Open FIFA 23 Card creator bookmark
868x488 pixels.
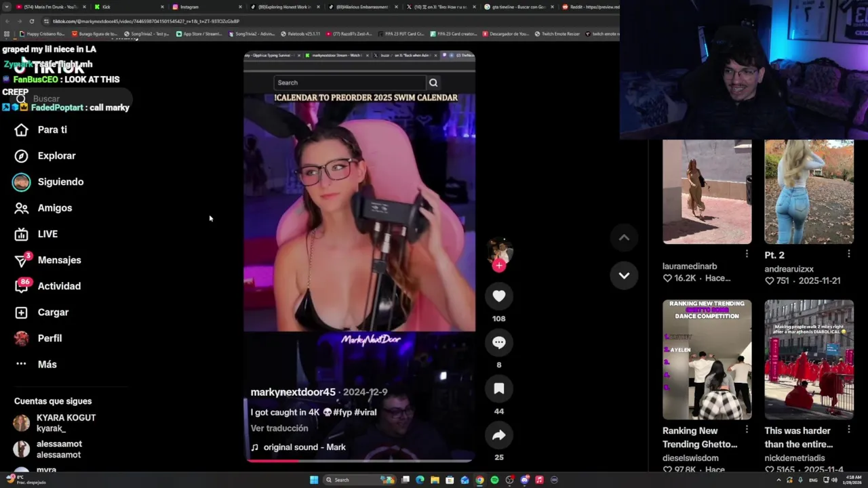coord(454,34)
